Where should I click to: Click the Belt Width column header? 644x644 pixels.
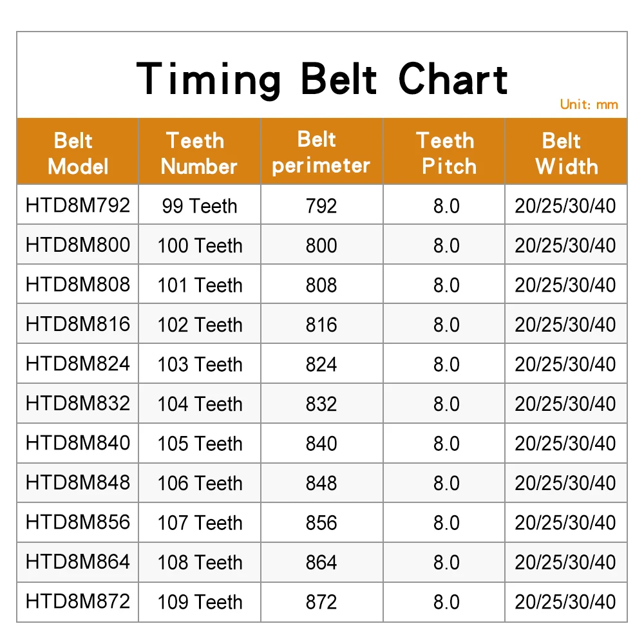point(565,153)
